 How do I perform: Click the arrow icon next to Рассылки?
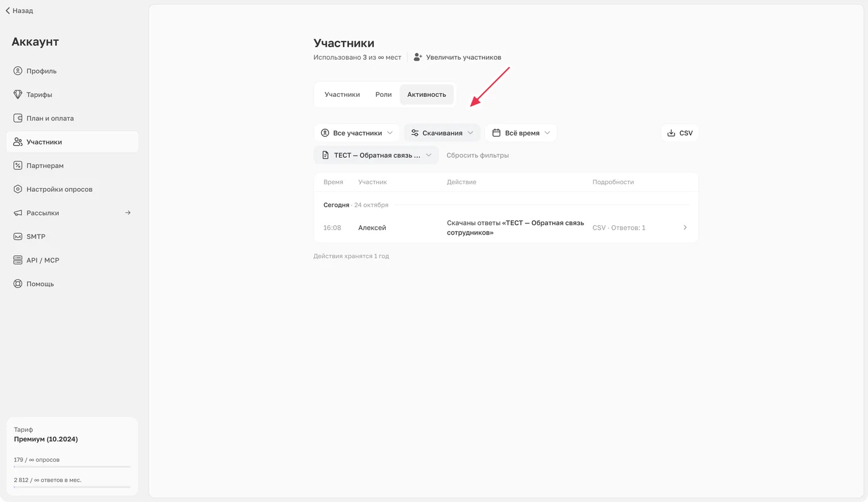128,213
